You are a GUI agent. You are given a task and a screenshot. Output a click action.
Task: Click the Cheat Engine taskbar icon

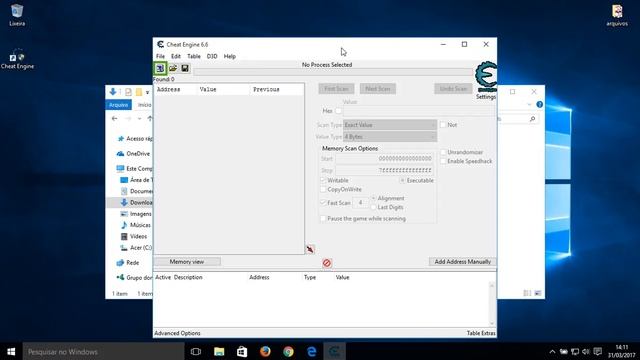point(335,351)
